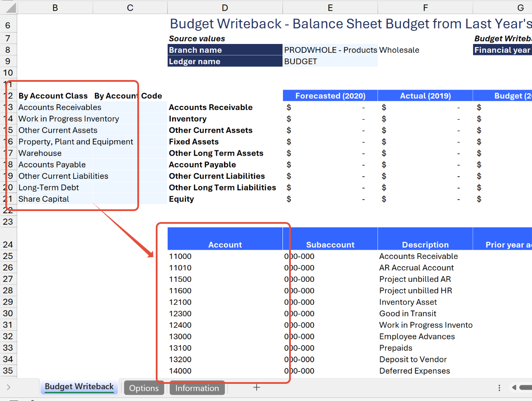The image size is (532, 401).
Task: Click the Employee Advances description
Action: (417, 336)
